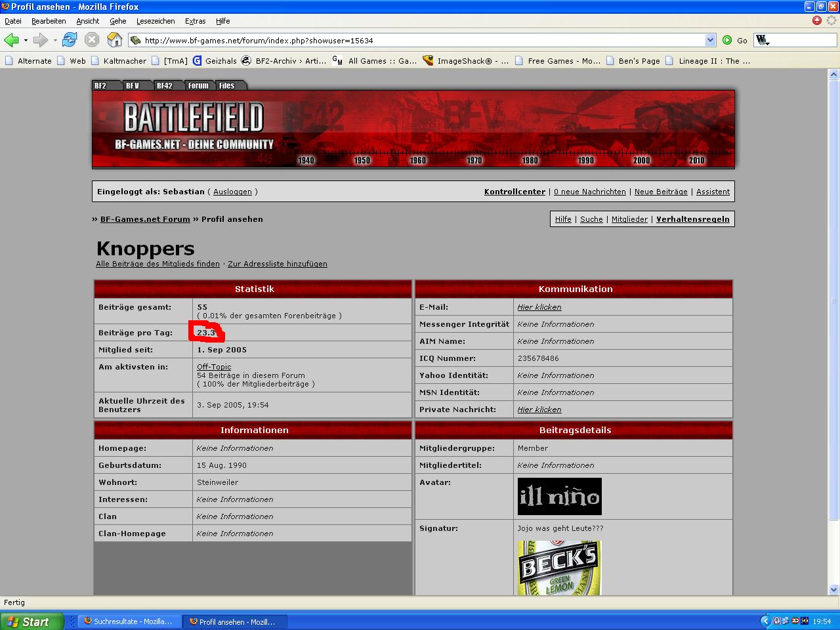Click the site icon in the address bar
Image resolution: width=840 pixels, height=630 pixels.
click(136, 40)
